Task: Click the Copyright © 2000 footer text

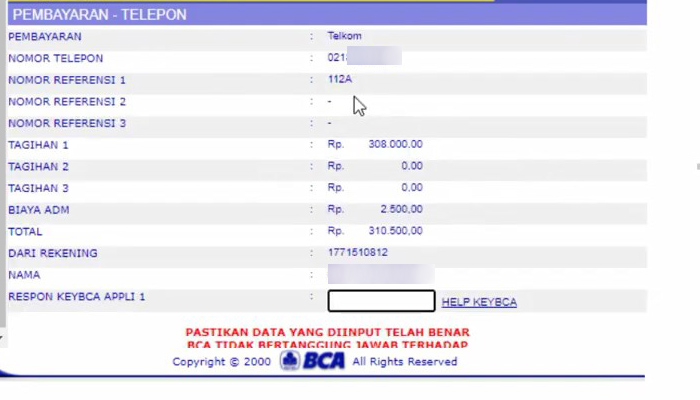Action: 221,361
